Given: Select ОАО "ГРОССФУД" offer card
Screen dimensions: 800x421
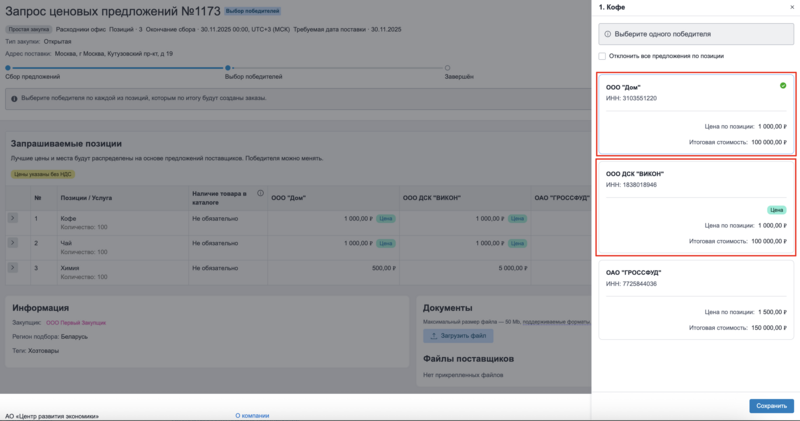Looking at the screenshot, I should (696, 299).
